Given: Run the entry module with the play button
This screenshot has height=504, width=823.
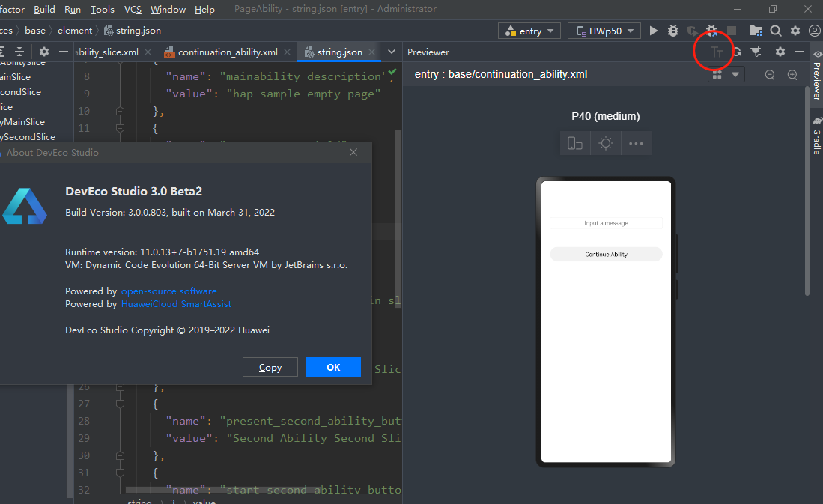Looking at the screenshot, I should (x=654, y=31).
